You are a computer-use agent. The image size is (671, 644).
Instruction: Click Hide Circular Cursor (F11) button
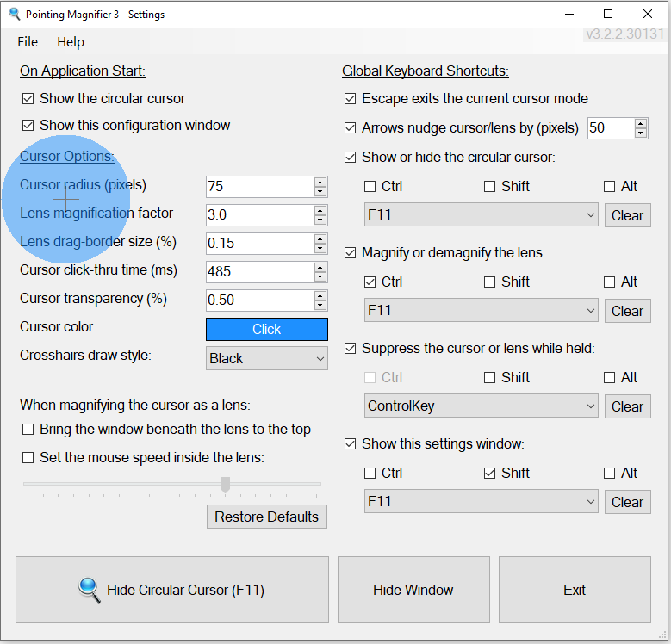click(x=172, y=590)
